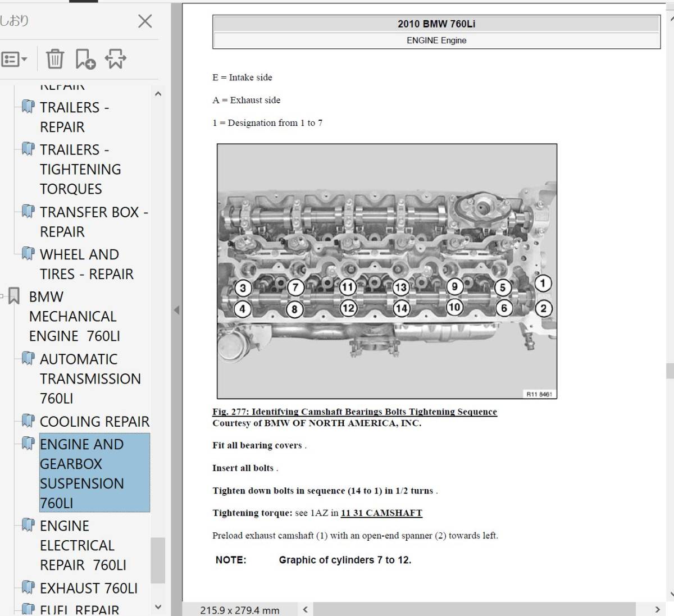Click the Fig. 277 caption link

(354, 412)
